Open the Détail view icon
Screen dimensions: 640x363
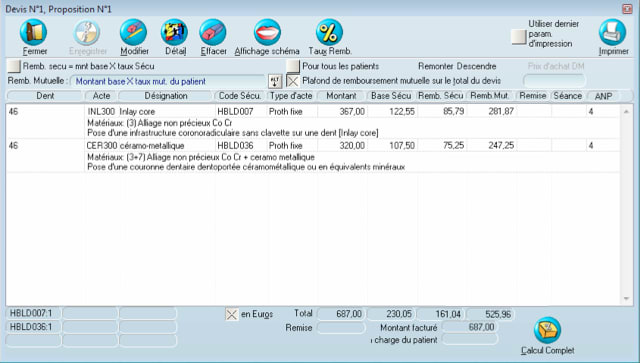coord(174,32)
